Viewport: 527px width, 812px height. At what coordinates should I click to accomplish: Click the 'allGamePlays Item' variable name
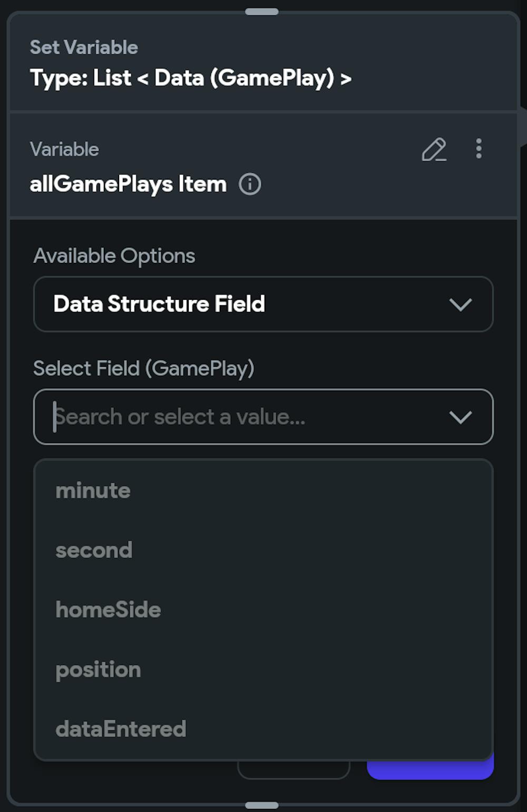(x=128, y=184)
